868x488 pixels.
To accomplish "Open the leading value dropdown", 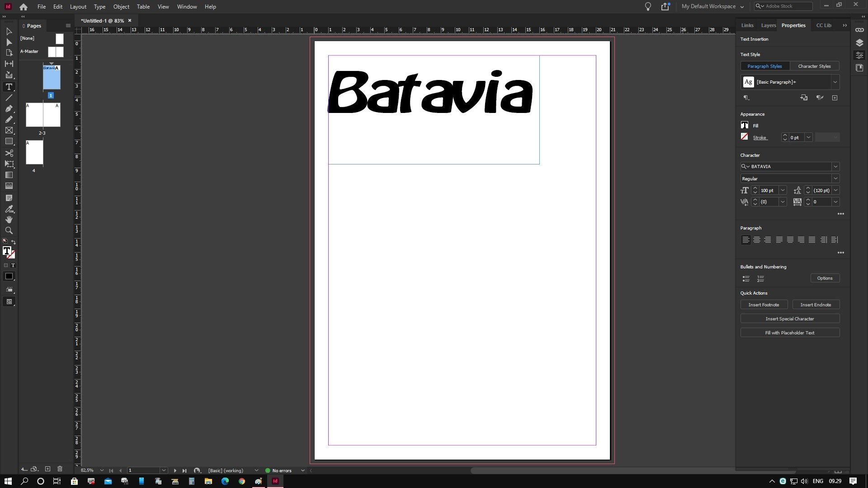I will click(835, 190).
